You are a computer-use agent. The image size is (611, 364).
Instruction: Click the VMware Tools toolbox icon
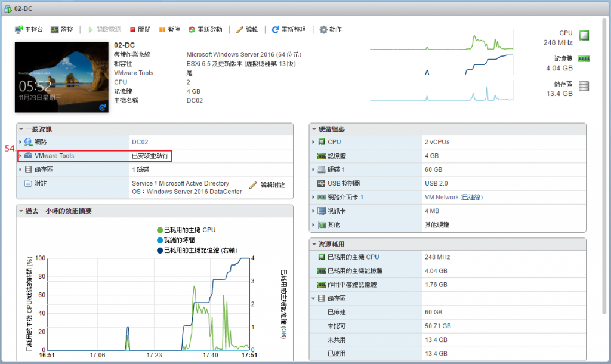[x=28, y=156]
